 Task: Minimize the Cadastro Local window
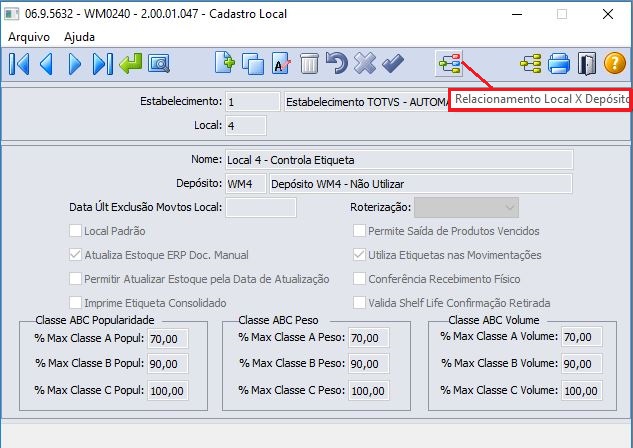[517, 14]
